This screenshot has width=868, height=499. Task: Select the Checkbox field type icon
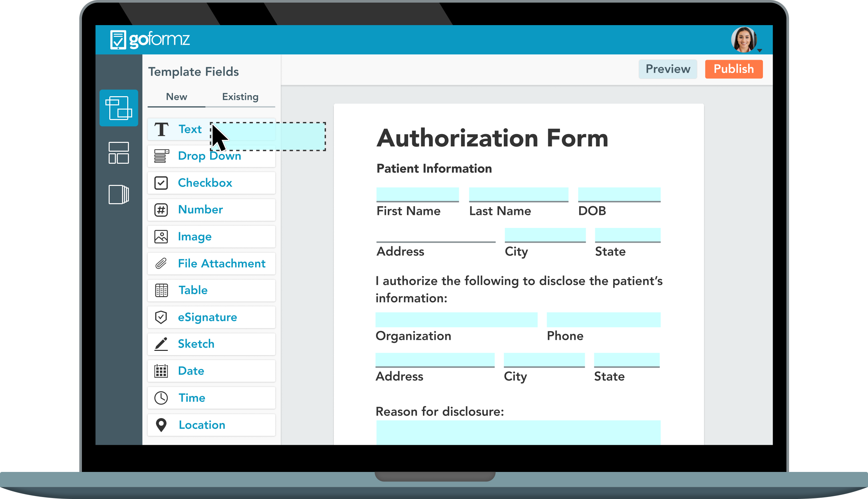pos(162,183)
